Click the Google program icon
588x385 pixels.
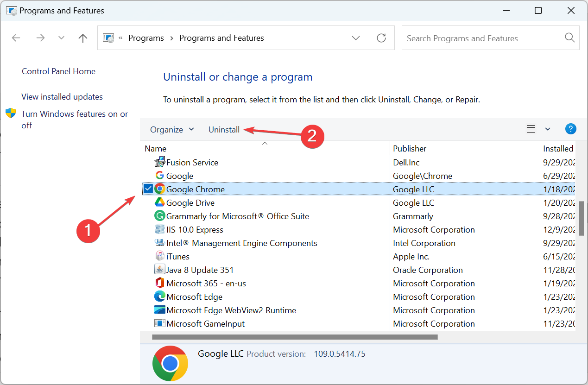pyautogui.click(x=159, y=176)
